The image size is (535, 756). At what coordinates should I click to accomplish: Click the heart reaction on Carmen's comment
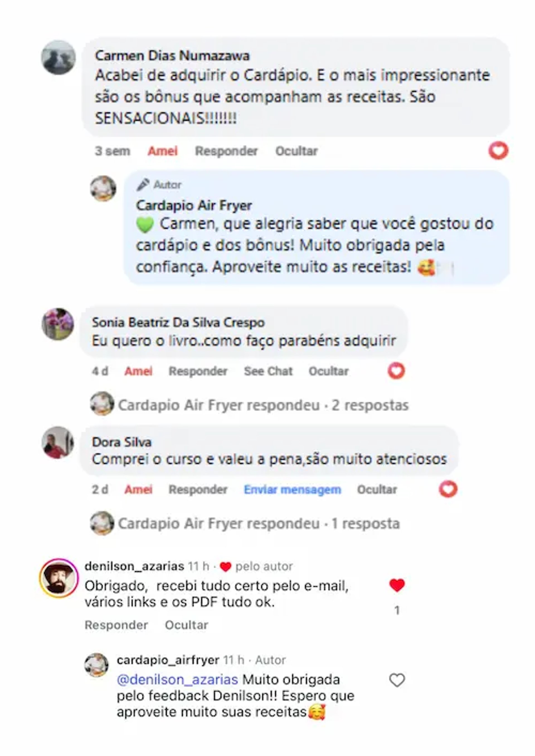click(498, 151)
